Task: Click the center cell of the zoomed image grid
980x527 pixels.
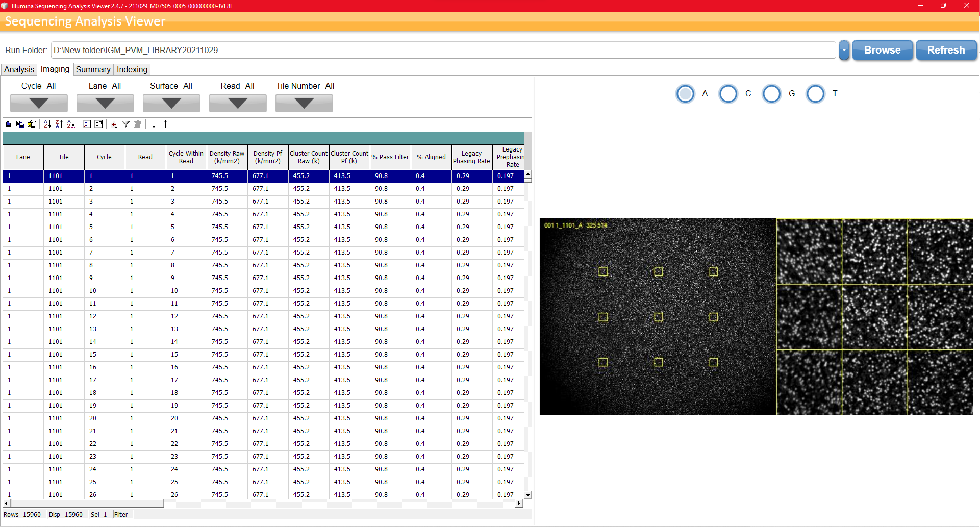Action: [x=875, y=317]
